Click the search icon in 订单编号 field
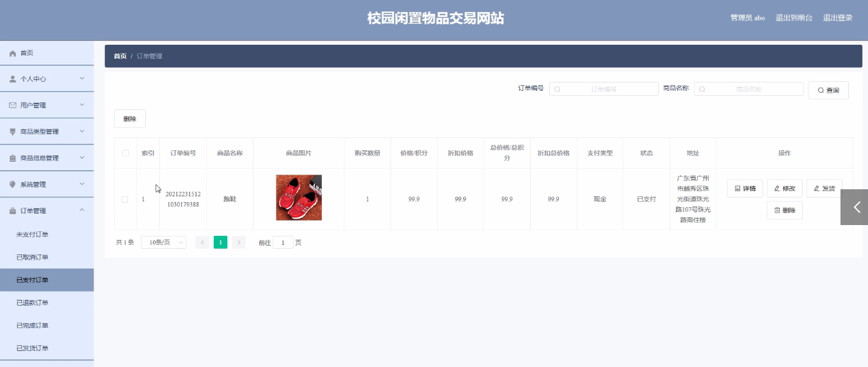Screen dimensions: 868x367 (558, 90)
